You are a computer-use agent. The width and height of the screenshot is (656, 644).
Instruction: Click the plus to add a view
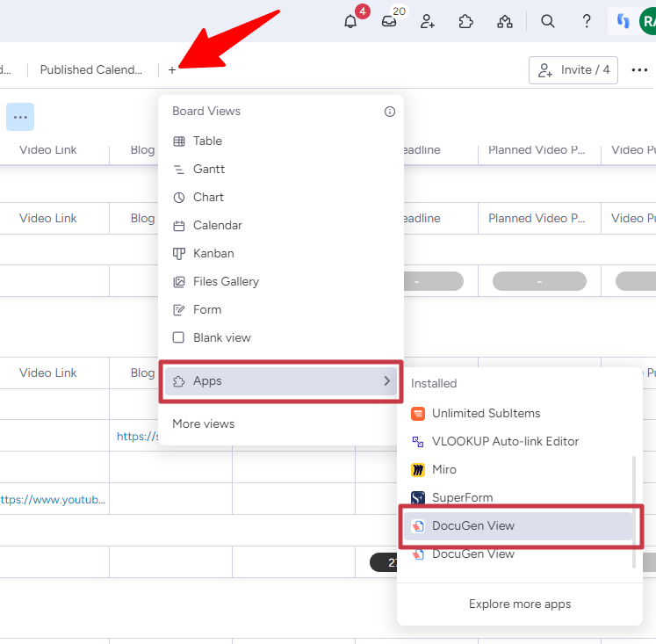[x=172, y=70]
